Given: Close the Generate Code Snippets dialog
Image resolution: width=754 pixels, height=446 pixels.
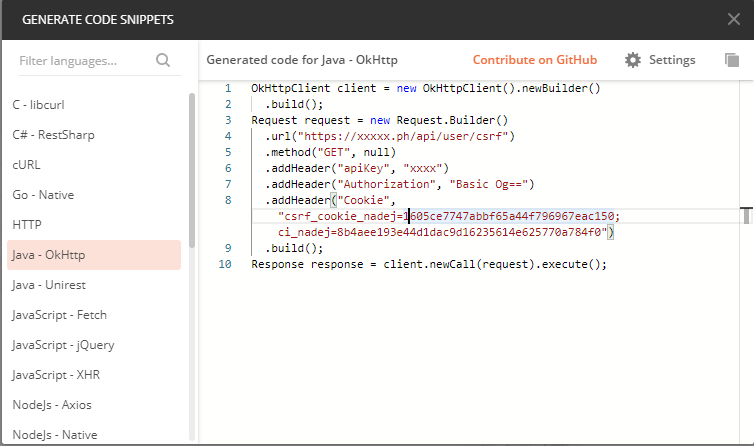Looking at the screenshot, I should pos(733,19).
